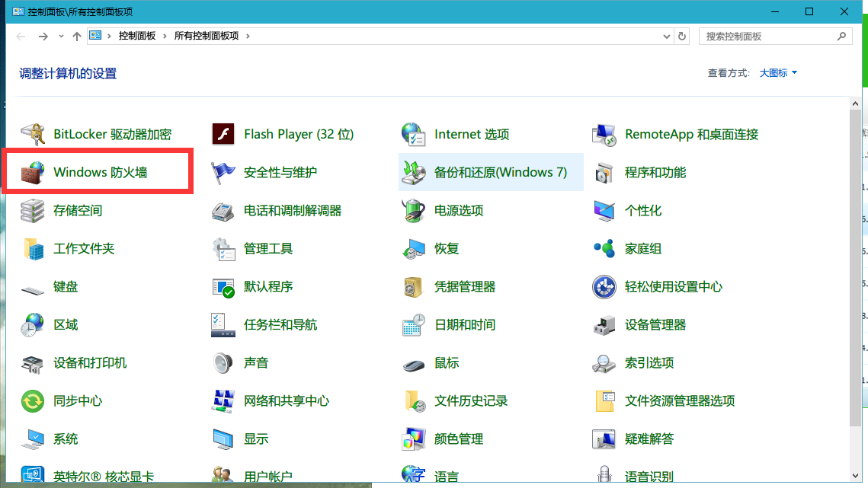Open 英特尔® 核芯显卡 link
Image resolution: width=868 pixels, height=488 pixels.
[x=104, y=477]
